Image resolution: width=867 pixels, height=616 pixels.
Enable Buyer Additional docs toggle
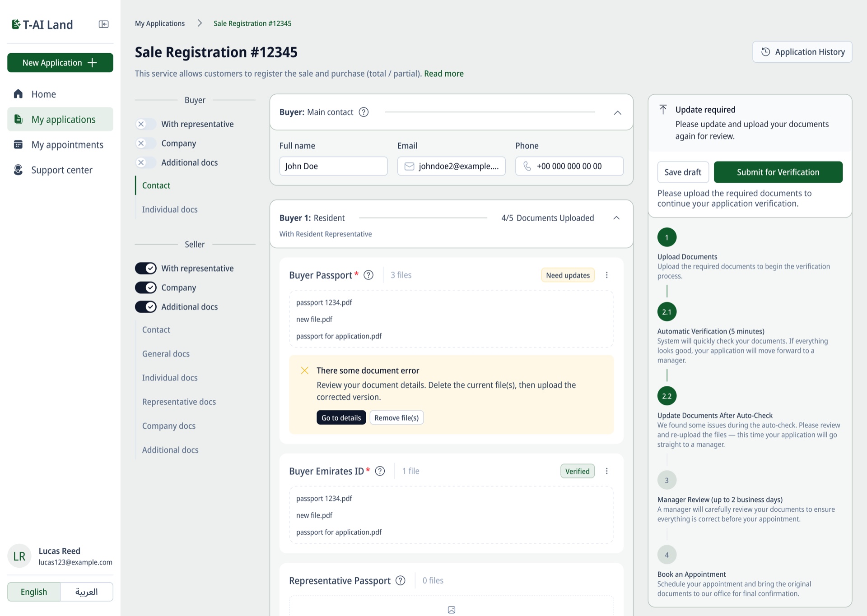[x=146, y=162]
